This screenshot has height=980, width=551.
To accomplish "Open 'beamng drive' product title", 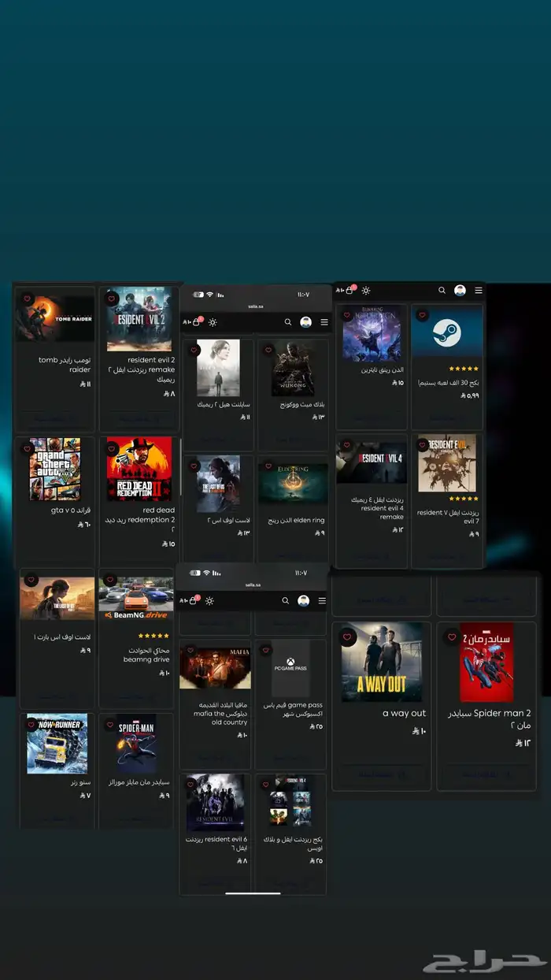I will [146, 655].
